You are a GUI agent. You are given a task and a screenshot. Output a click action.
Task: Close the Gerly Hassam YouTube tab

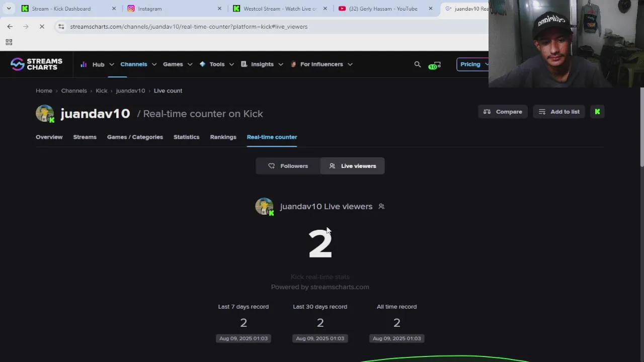click(431, 9)
